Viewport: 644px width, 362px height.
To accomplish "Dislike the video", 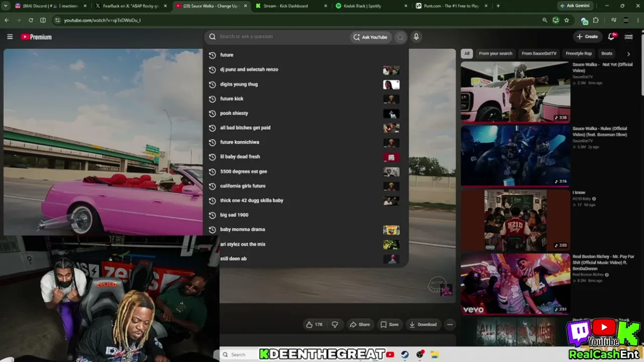I will pyautogui.click(x=335, y=324).
